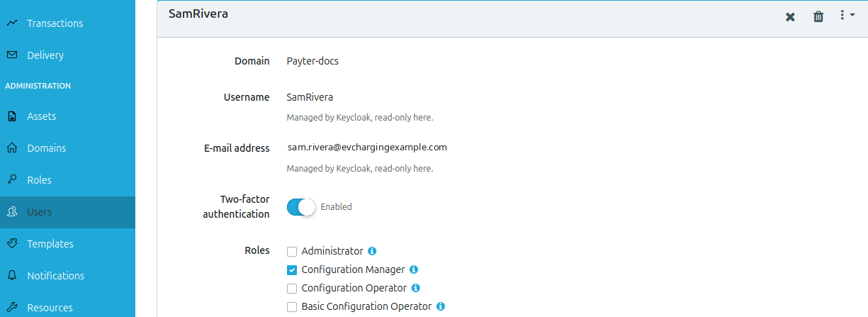The height and width of the screenshot is (317, 868).
Task: Open Transactions in the sidebar
Action: [67, 23]
